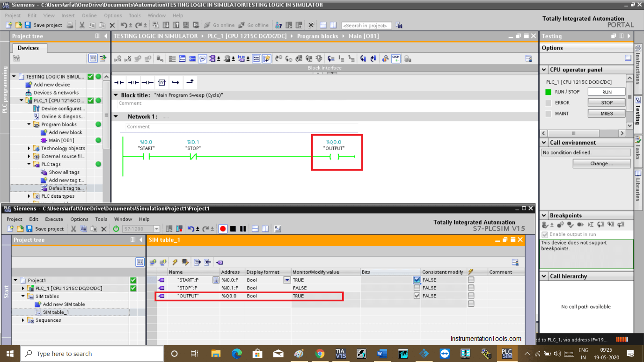The width and height of the screenshot is (644, 362).
Task: Collapse the Breakpoints section
Action: 544,216
